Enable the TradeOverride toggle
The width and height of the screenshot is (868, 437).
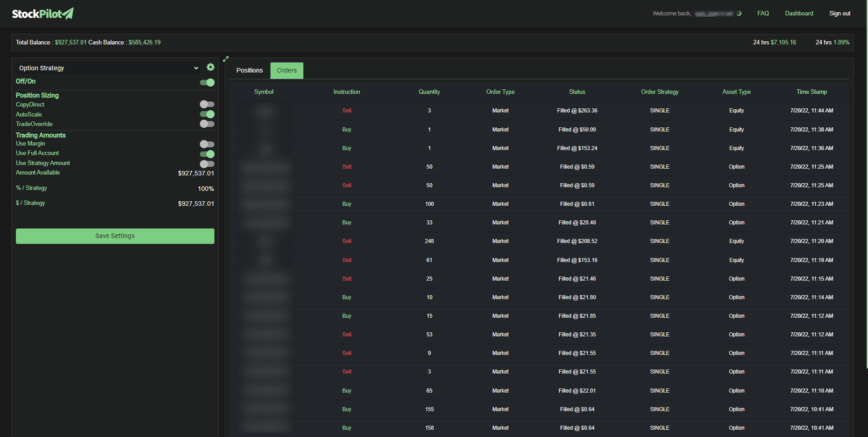point(207,124)
